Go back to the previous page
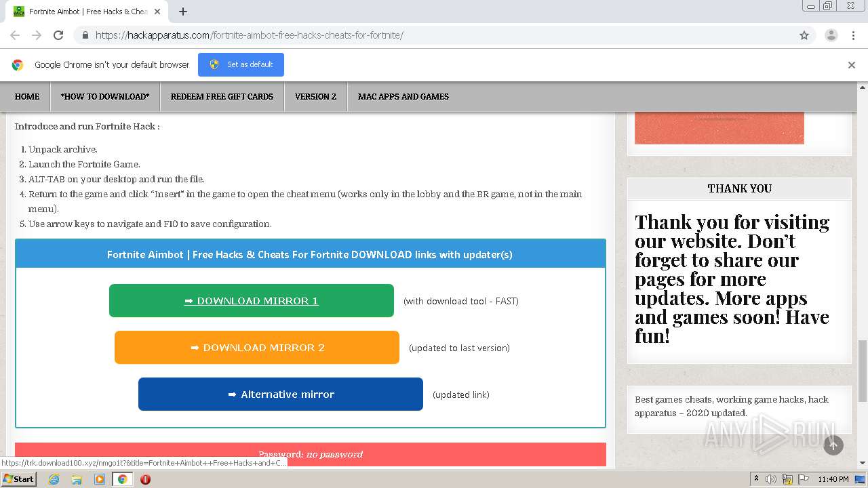This screenshot has width=868, height=488. [x=15, y=35]
